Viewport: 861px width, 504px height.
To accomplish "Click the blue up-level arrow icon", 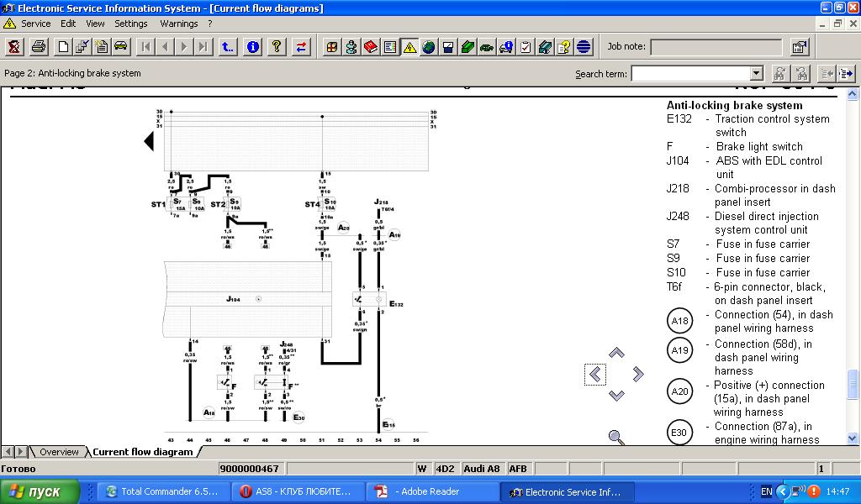I will point(228,47).
